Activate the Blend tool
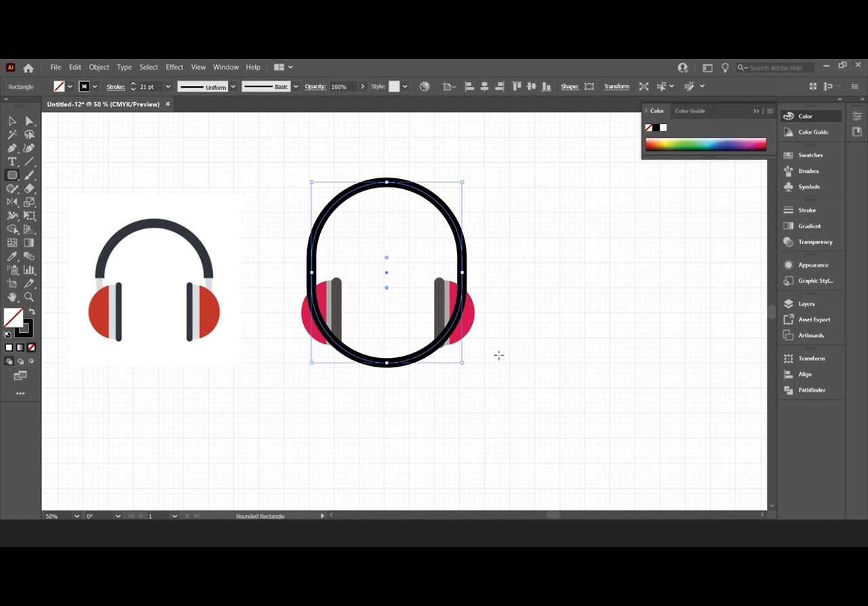This screenshot has height=606, width=868. (29, 256)
